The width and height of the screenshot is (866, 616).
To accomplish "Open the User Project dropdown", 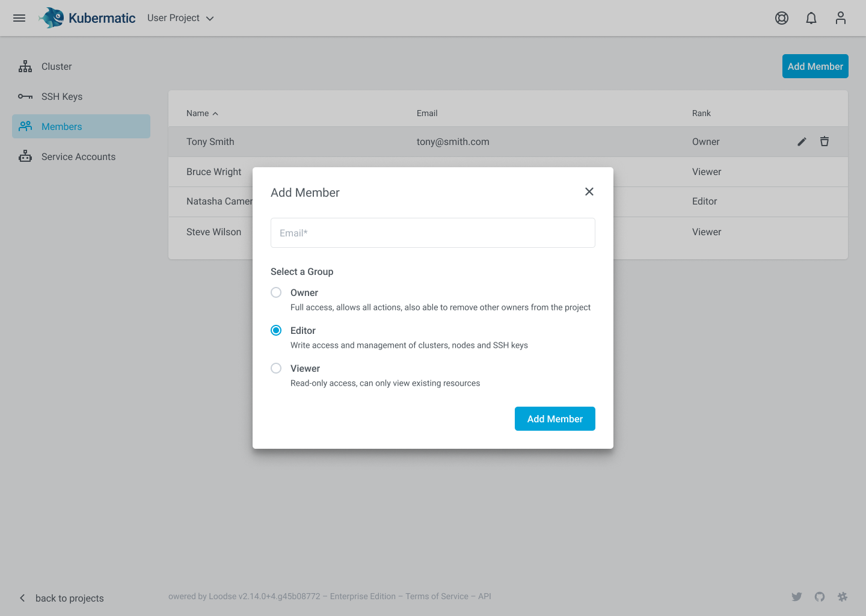I will coord(180,18).
